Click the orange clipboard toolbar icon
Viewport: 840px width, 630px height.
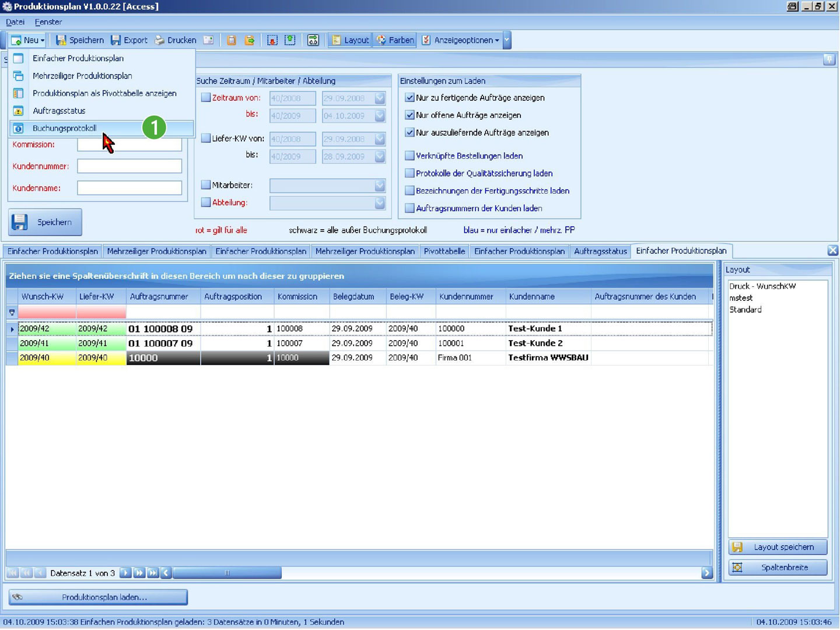[232, 40]
